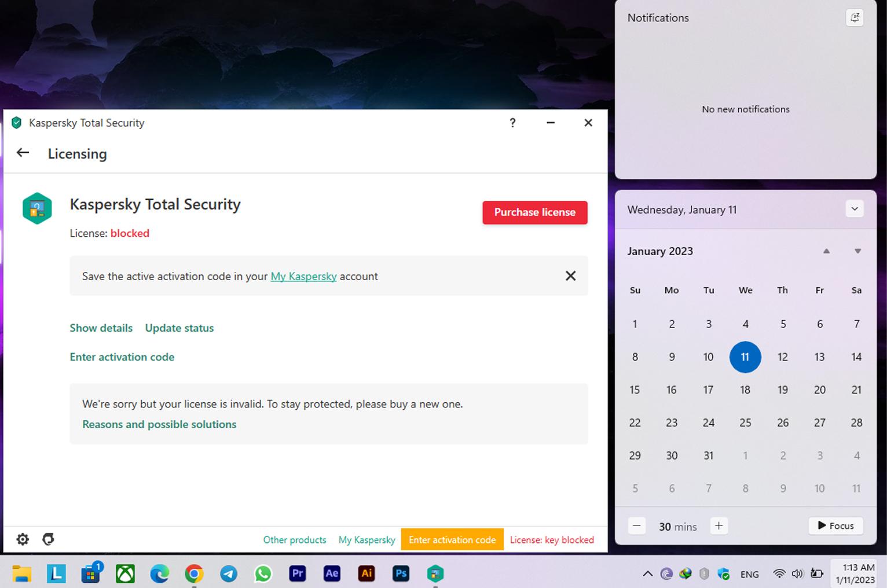
Task: Click the green Enter activation code link
Action: pos(122,357)
